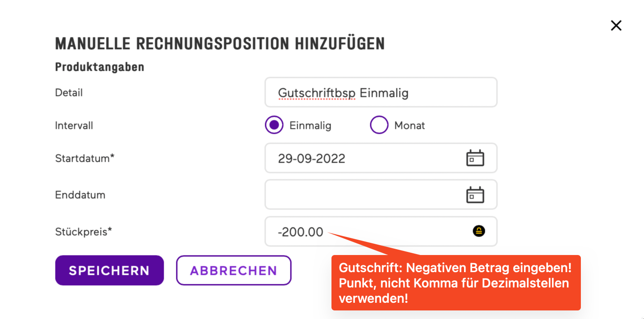This screenshot has width=644, height=319.
Task: Click the Intervall label
Action: pyautogui.click(x=74, y=126)
